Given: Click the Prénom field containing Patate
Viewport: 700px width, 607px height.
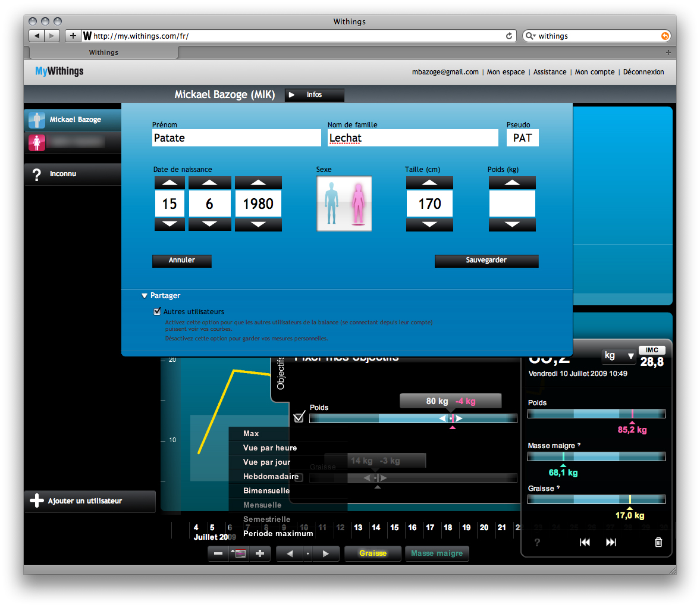Looking at the screenshot, I should pos(237,138).
